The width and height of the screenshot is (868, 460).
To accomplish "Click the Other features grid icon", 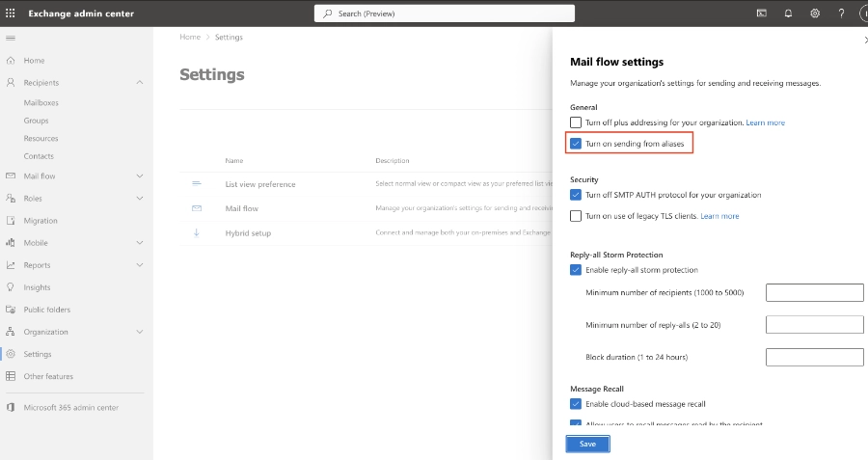I will pyautogui.click(x=11, y=376).
